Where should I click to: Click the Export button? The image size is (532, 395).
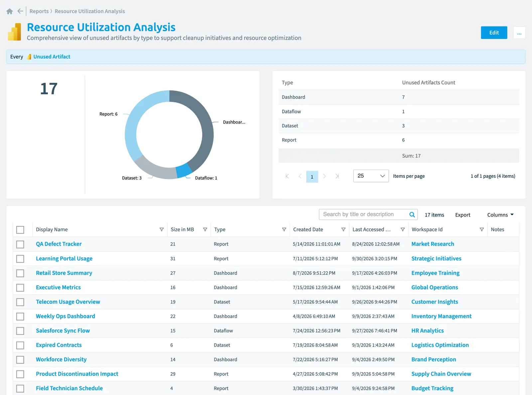(x=463, y=215)
